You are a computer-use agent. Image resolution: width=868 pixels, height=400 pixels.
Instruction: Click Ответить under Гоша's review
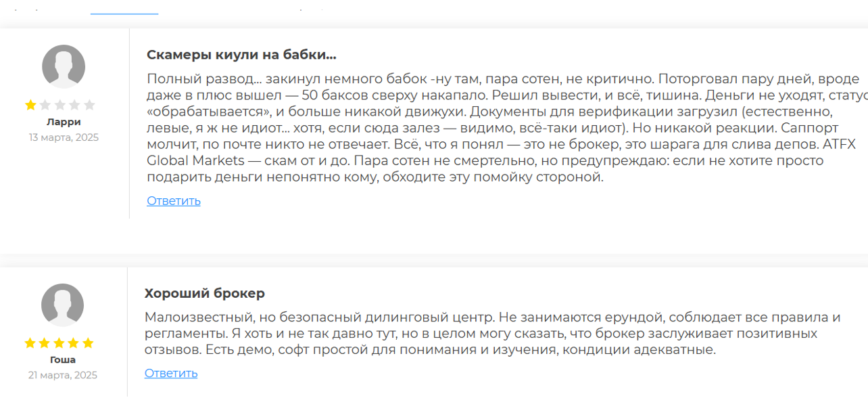[x=171, y=373]
